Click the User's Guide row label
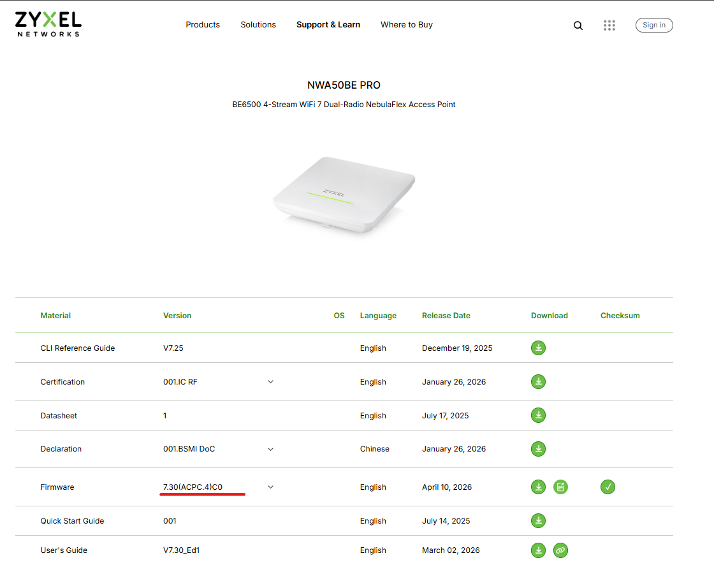 64,550
